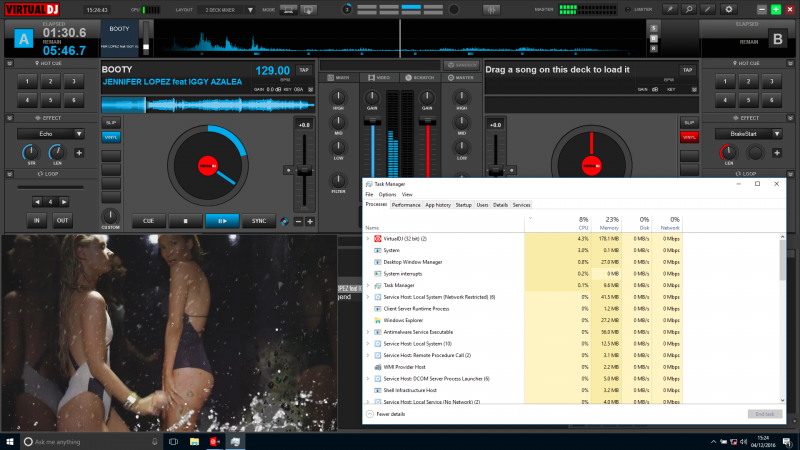The height and width of the screenshot is (450, 800).
Task: Select the VIDEO mixer tab
Action: tap(379, 78)
